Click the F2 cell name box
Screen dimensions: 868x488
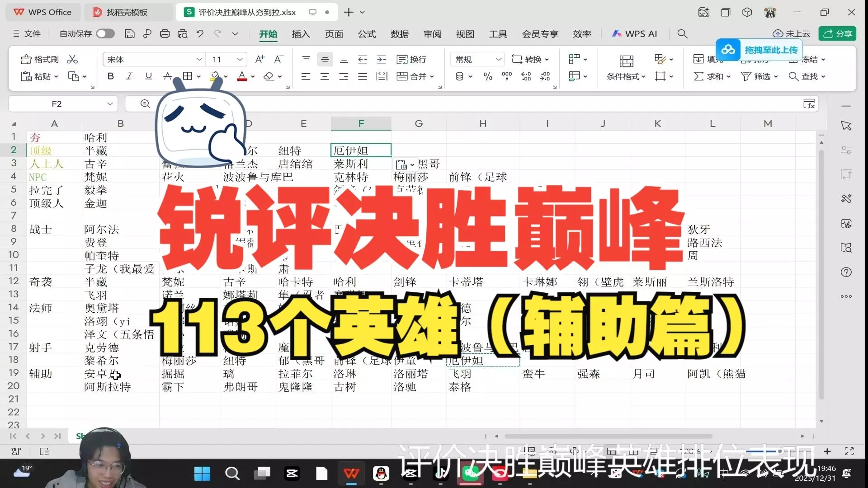tap(57, 104)
